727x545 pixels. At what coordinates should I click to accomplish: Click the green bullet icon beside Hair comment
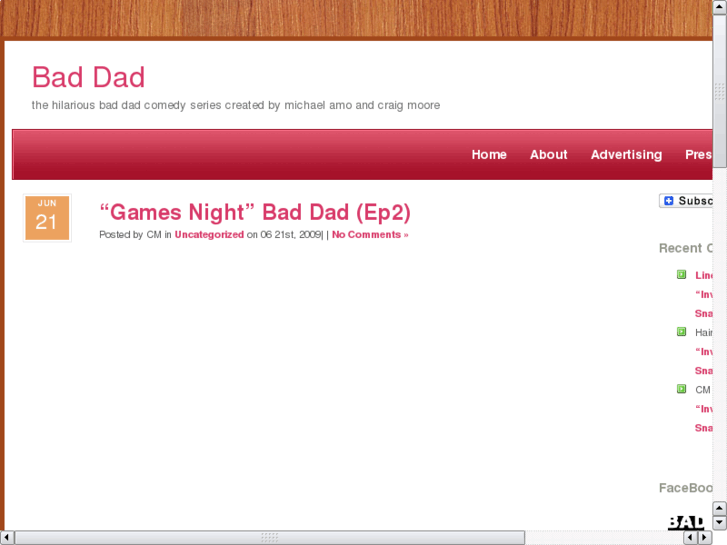(681, 332)
